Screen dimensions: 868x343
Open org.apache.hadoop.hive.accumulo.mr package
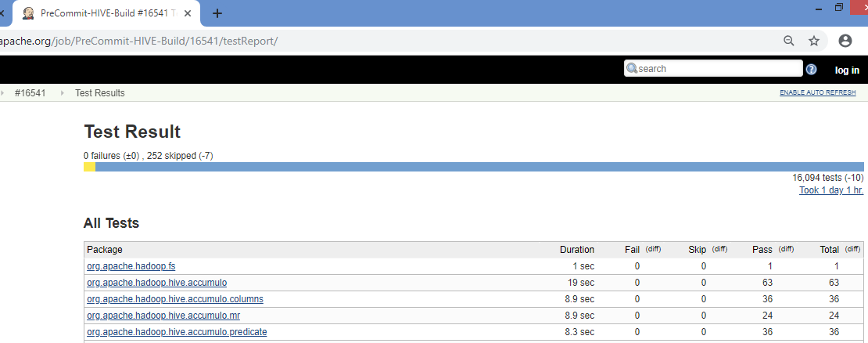pos(163,316)
